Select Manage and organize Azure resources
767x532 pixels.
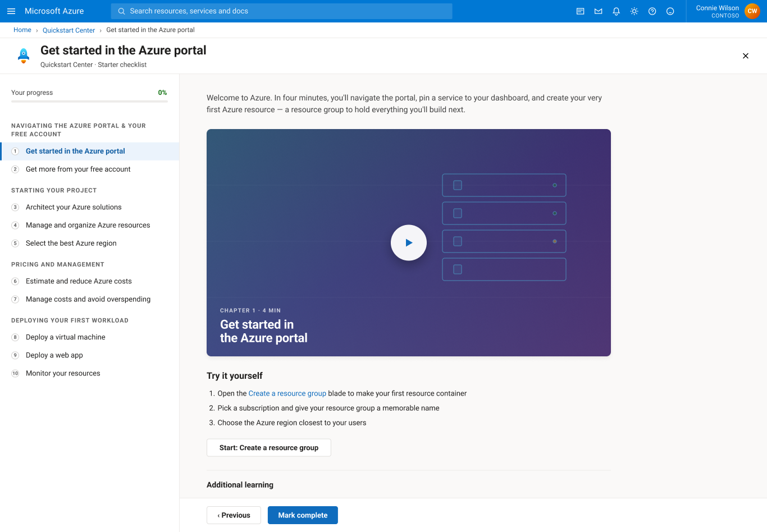click(x=90, y=226)
